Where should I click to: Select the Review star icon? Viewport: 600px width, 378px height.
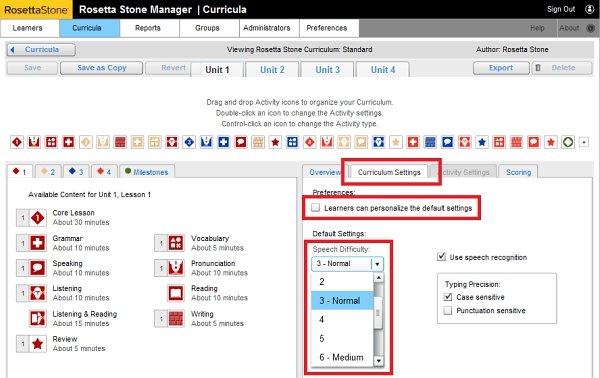(38, 344)
